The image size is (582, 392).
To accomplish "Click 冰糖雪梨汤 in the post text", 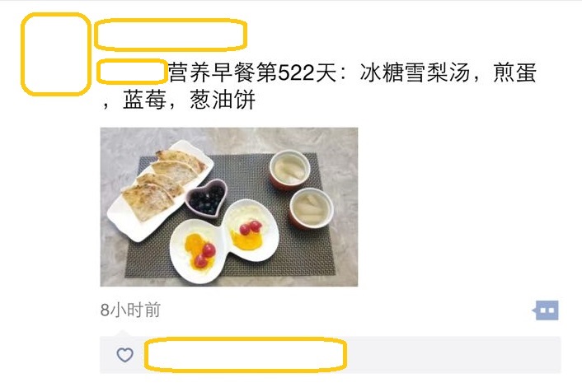I will pos(415,72).
